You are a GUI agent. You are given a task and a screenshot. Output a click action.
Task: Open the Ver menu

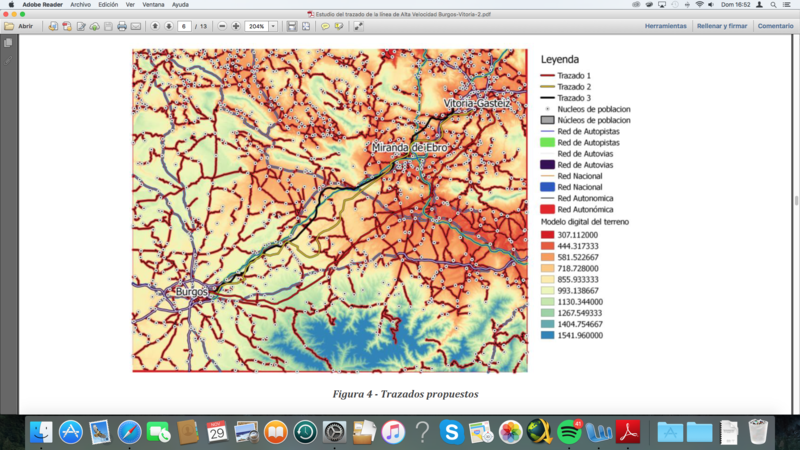pos(130,5)
